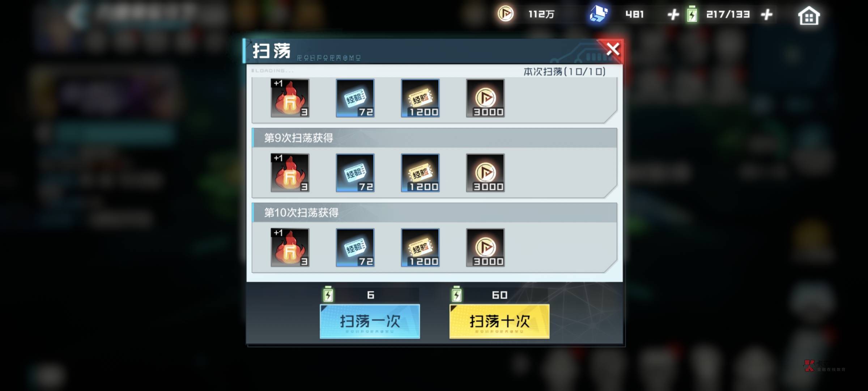Tap the green battery icon beside 217/133
Screen dimensions: 868x391
click(x=692, y=14)
